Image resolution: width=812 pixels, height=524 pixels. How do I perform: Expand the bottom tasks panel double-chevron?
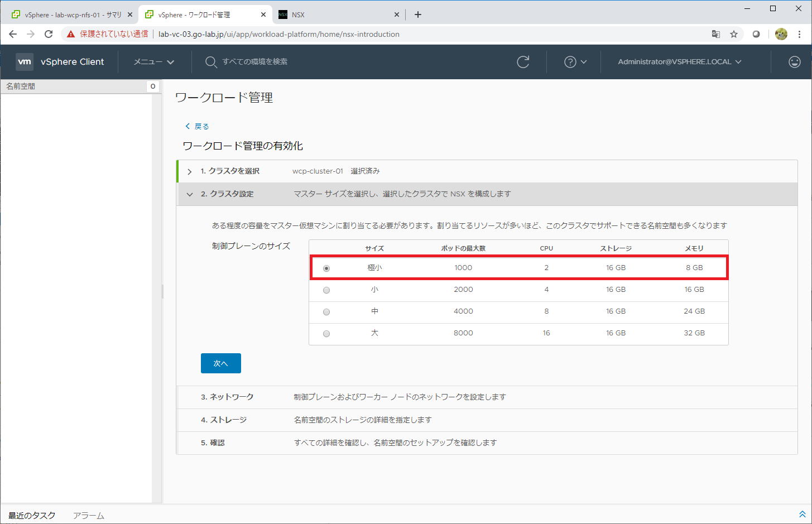coord(803,514)
